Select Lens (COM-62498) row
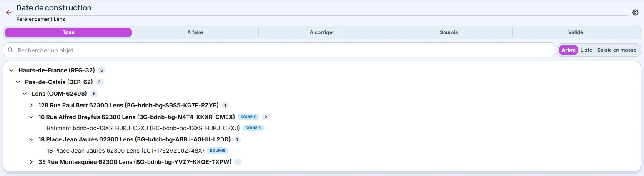The width and height of the screenshot is (644, 176). tap(59, 94)
